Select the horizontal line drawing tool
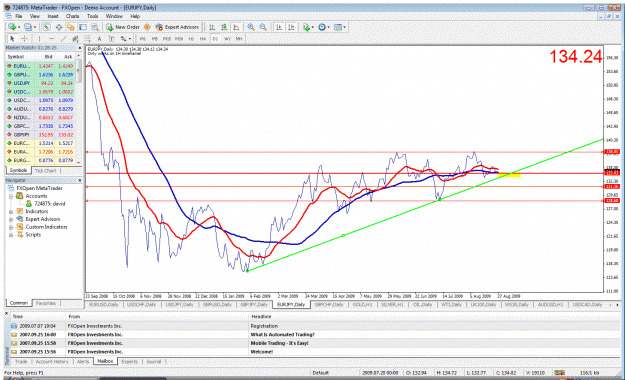625x380 pixels. pyautogui.click(x=51, y=39)
